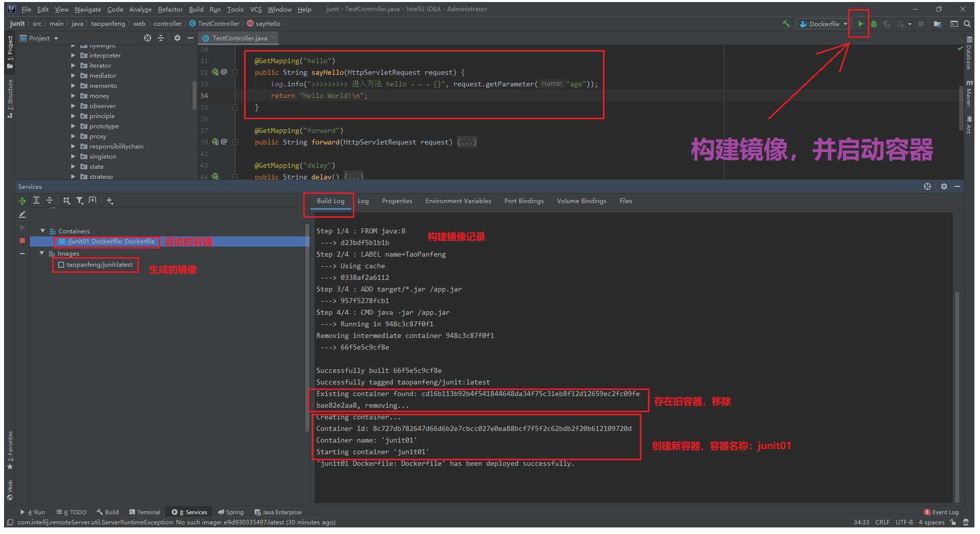Click the Services tree vertical scrollbar
The image size is (980, 534).
coord(307,328)
